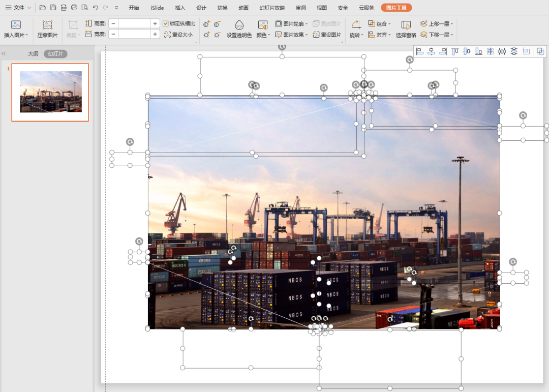Switch to the 开始 tab

[x=134, y=8]
